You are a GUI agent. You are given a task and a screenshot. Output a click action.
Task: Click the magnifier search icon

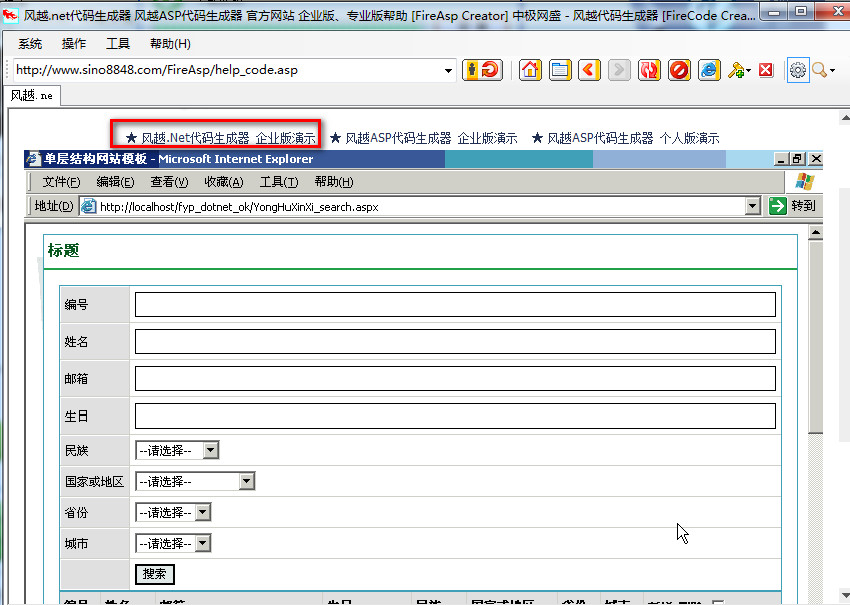click(821, 70)
